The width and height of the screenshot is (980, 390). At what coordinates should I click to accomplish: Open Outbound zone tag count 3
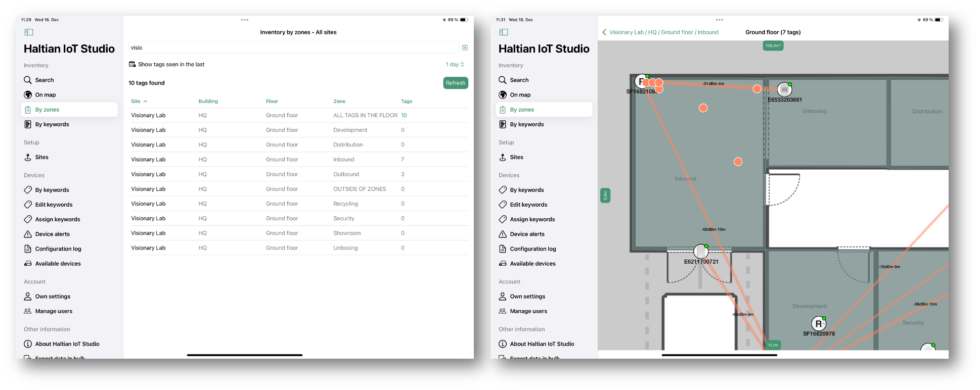[x=403, y=174]
